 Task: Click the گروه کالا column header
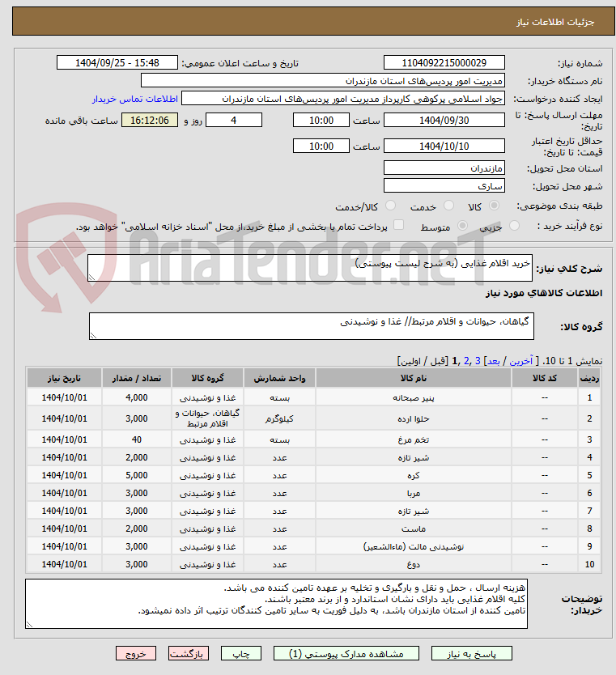point(207,378)
